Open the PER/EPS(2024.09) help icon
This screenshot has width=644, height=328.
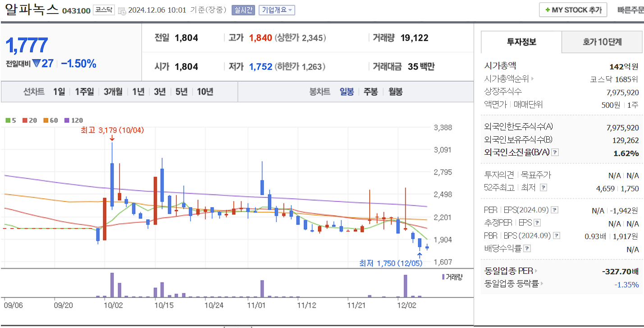555,210
